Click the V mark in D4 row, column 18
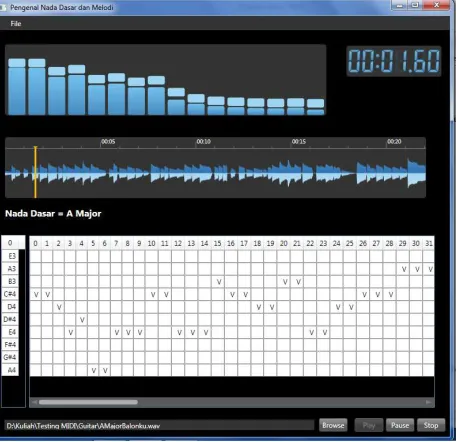 pos(259,307)
